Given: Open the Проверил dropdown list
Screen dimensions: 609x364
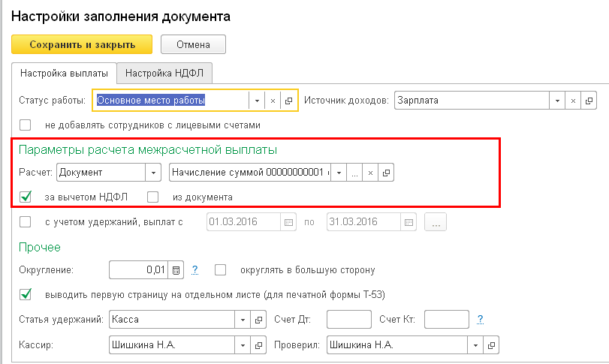Looking at the screenshot, I should (475, 345).
